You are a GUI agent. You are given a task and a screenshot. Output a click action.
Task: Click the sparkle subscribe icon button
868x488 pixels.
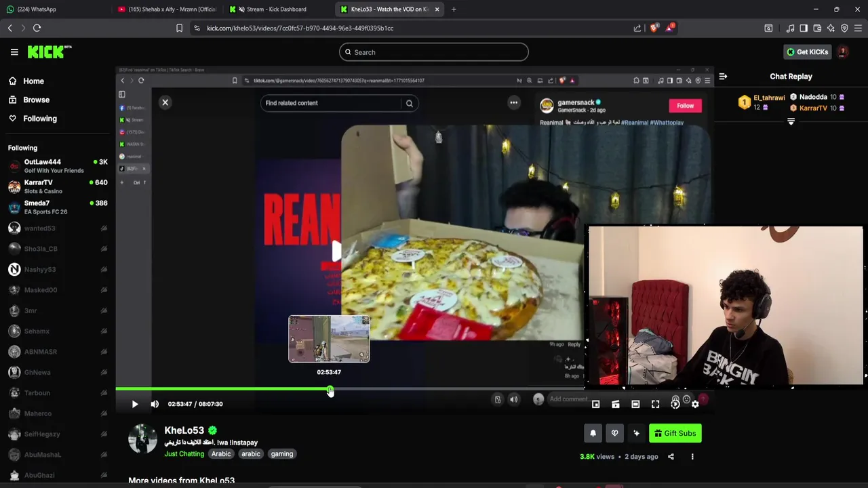tap(636, 433)
